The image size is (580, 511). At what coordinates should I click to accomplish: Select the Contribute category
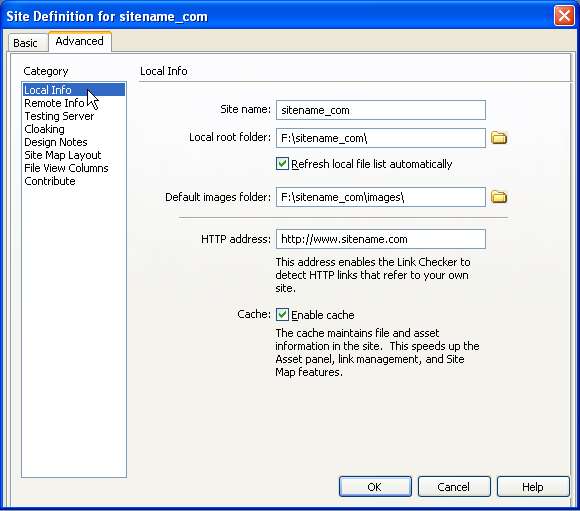(x=50, y=181)
